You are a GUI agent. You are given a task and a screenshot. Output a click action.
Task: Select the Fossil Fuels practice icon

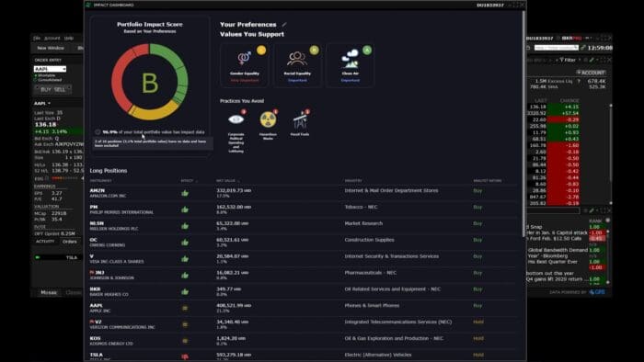point(300,120)
